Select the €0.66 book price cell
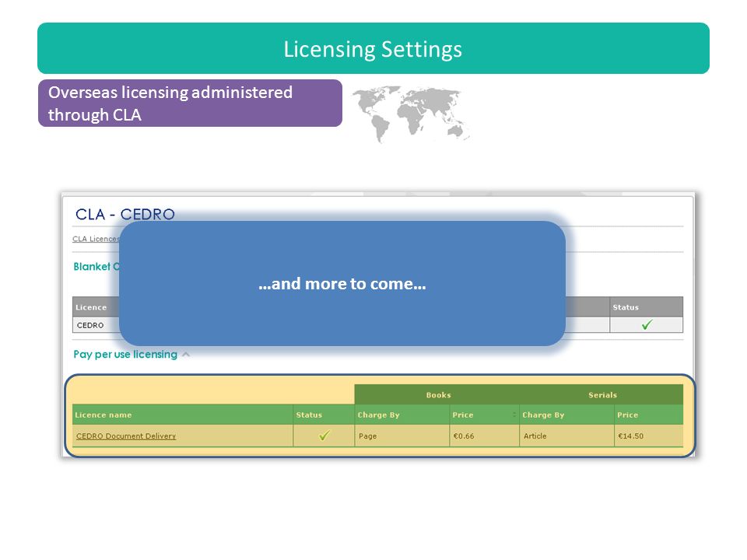Screen dimensions: 747x560 click(484, 436)
